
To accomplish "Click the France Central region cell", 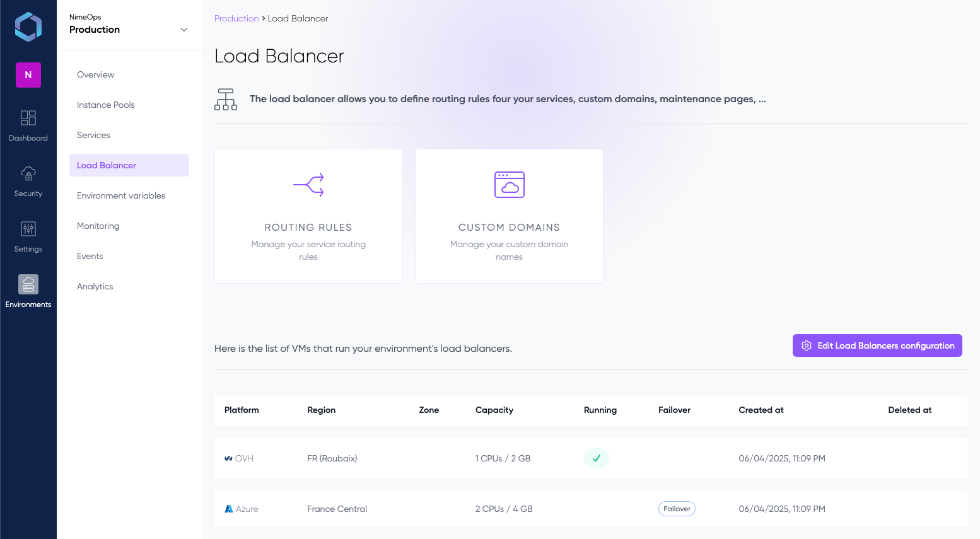I will click(x=337, y=509).
